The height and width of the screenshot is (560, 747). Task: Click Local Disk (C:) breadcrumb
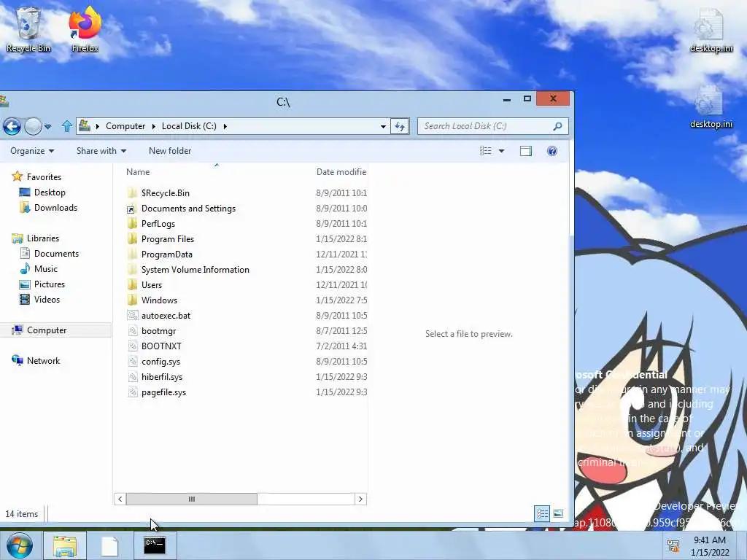point(189,126)
